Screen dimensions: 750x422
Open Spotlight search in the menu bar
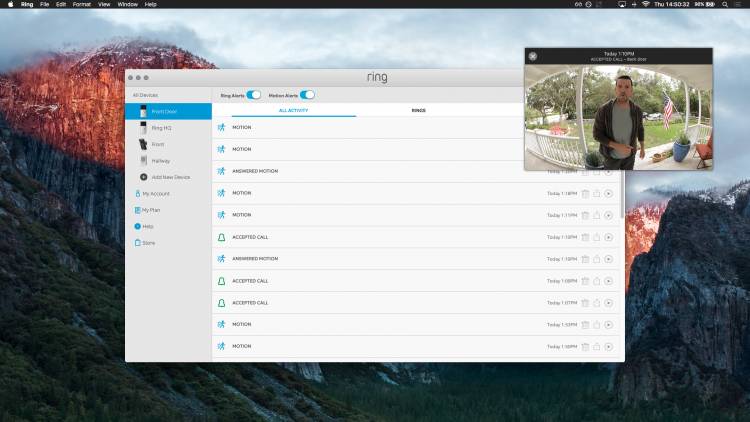(x=725, y=4)
